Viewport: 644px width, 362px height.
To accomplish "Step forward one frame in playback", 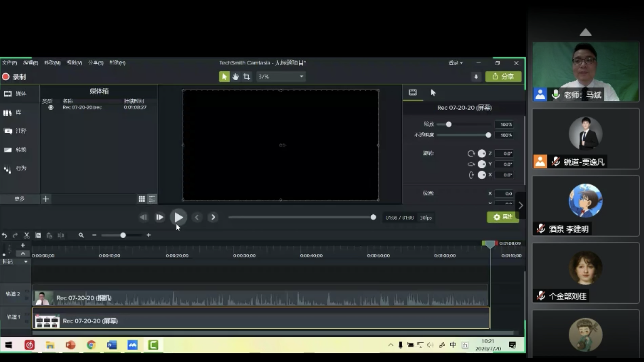I will click(159, 217).
